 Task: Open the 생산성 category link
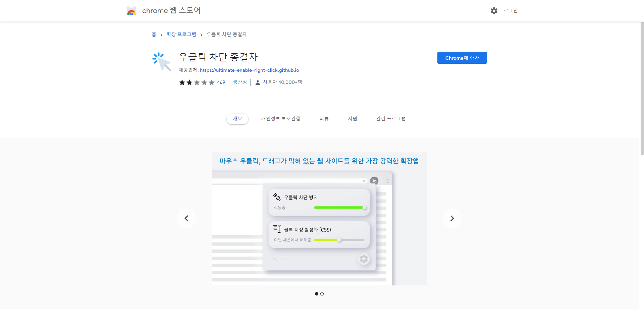click(x=240, y=82)
